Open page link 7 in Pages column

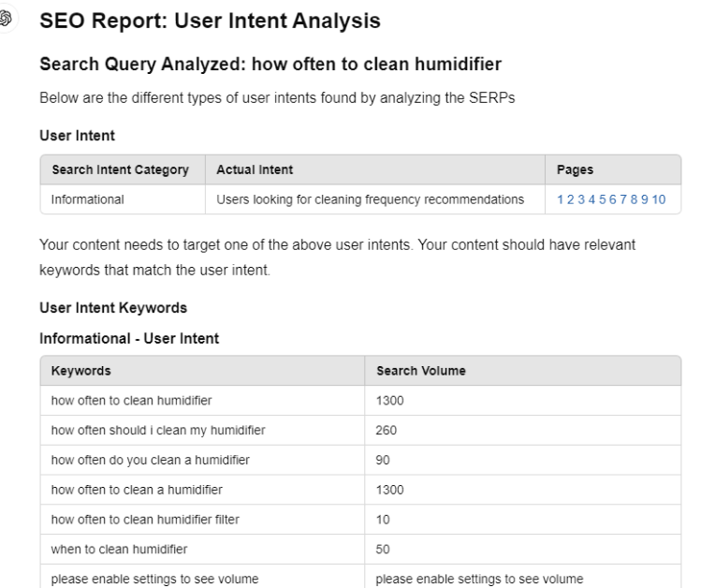(623, 199)
